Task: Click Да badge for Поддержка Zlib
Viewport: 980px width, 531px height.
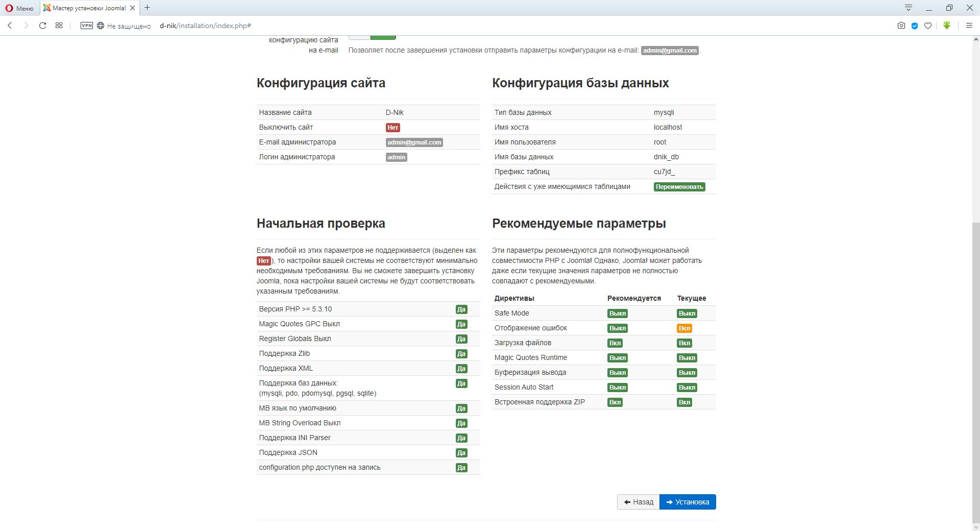Action: 461,354
